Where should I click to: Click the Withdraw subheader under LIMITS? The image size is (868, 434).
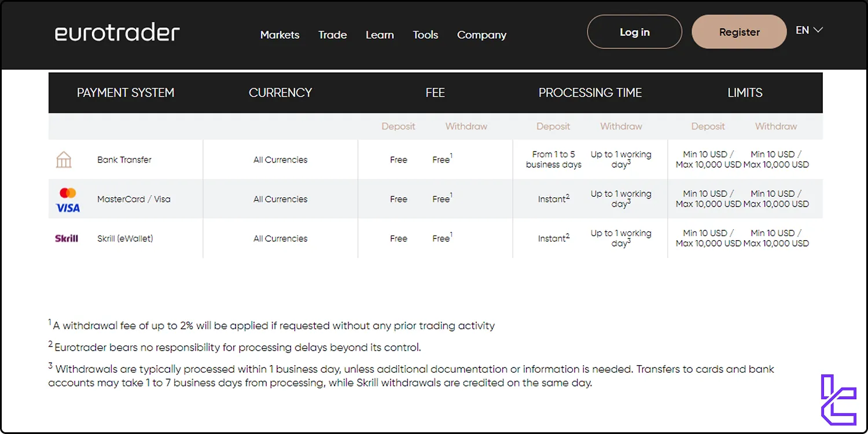point(776,126)
